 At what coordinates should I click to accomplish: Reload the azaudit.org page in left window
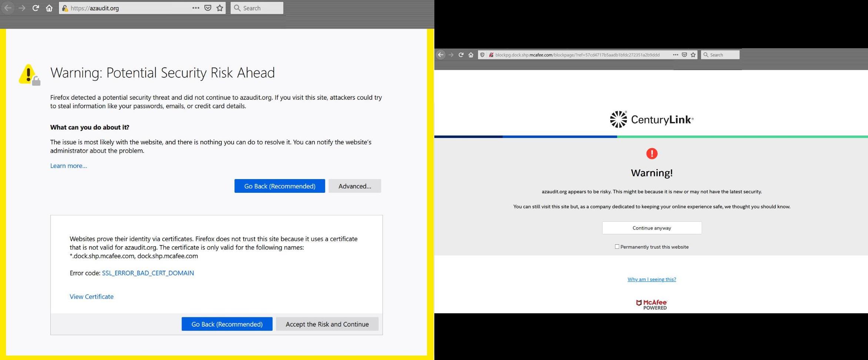point(36,8)
